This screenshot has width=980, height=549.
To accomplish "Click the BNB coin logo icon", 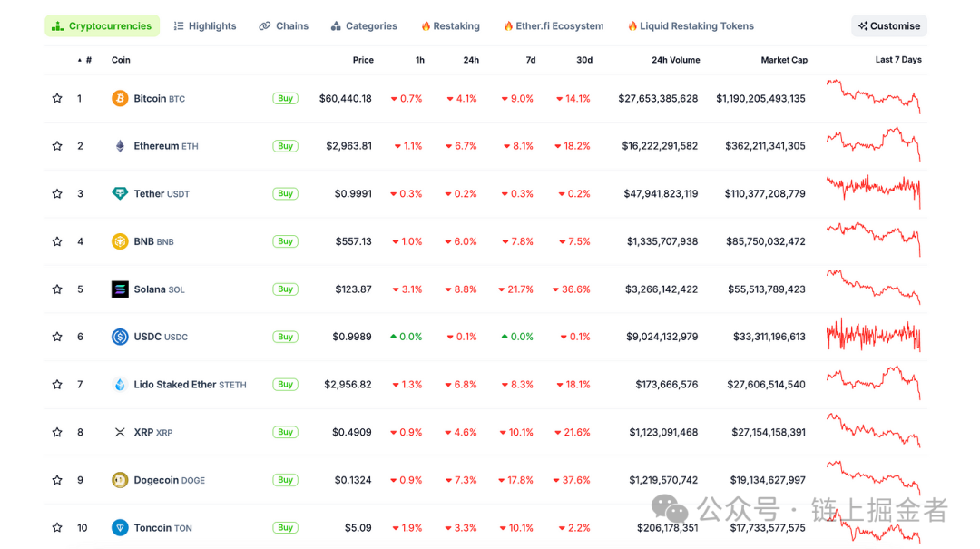I will point(120,241).
